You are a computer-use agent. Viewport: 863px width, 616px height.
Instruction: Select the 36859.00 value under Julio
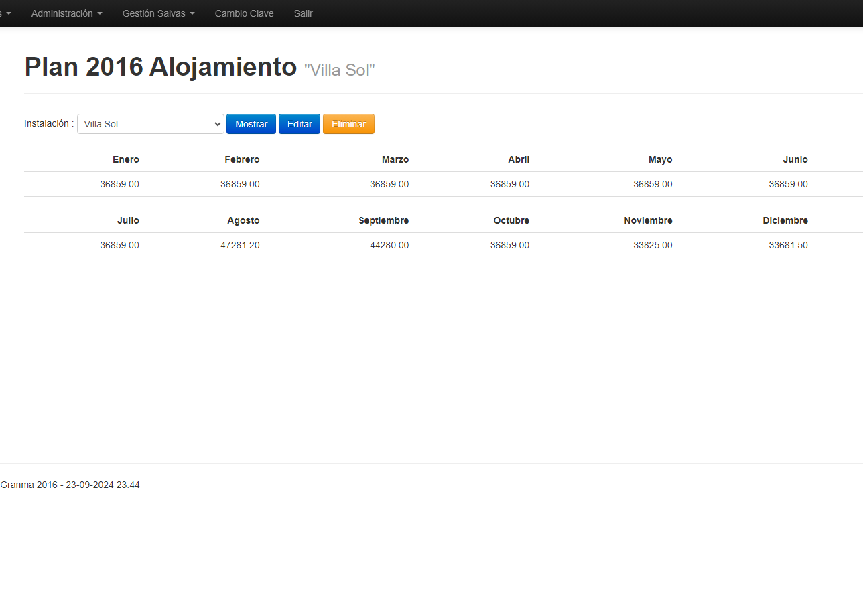(120, 245)
